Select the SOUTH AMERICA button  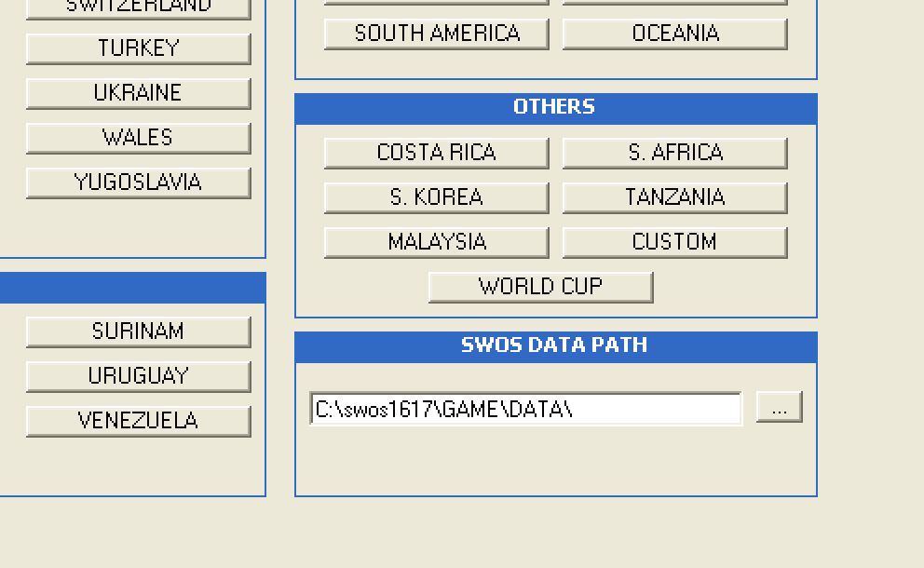click(436, 34)
